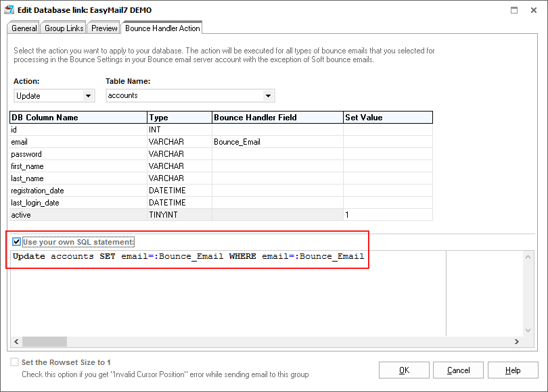Click the EasyMail7 app icon in title bar
The width and height of the screenshot is (548, 392).
[9, 9]
